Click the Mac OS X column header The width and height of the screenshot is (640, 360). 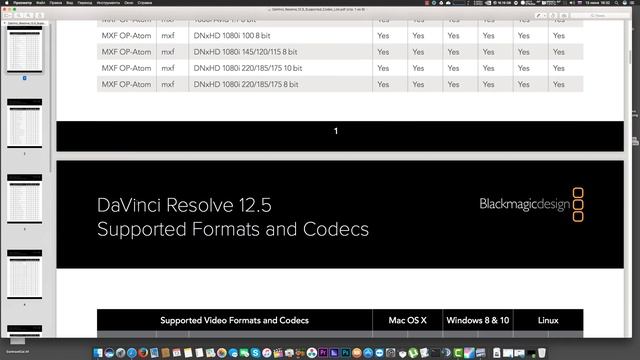[x=407, y=320]
